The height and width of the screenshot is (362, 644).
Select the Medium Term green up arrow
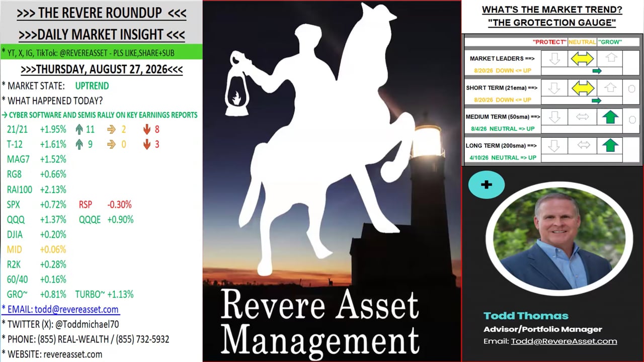point(610,117)
